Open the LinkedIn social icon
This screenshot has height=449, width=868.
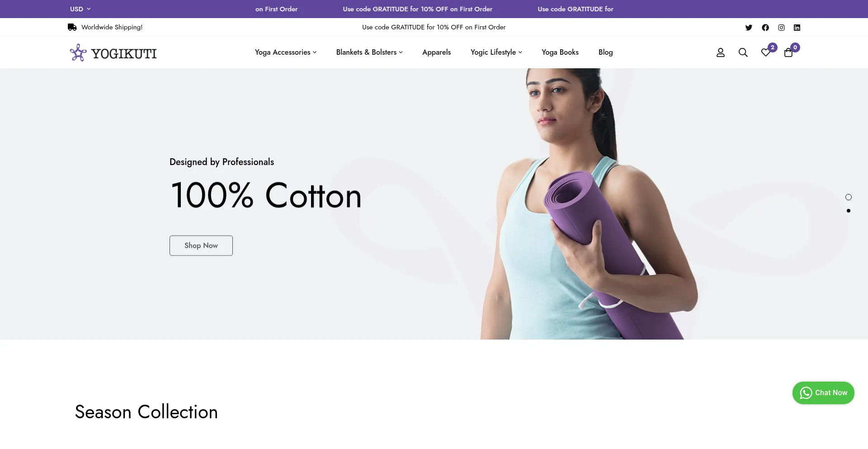[797, 28]
